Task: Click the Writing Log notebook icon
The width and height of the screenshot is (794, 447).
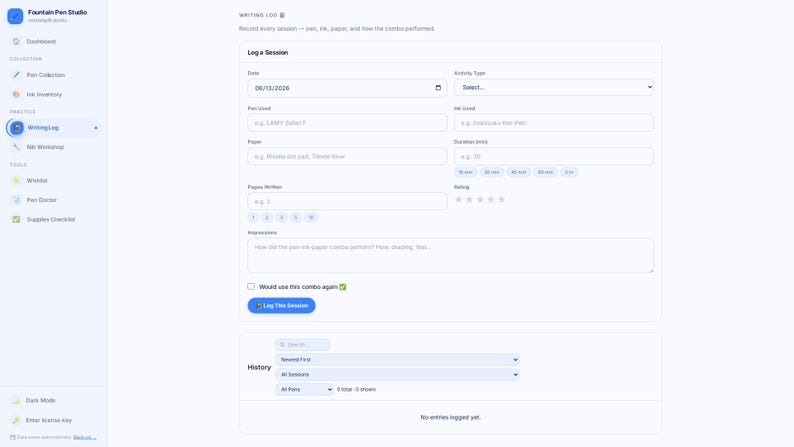Action: [x=17, y=128]
